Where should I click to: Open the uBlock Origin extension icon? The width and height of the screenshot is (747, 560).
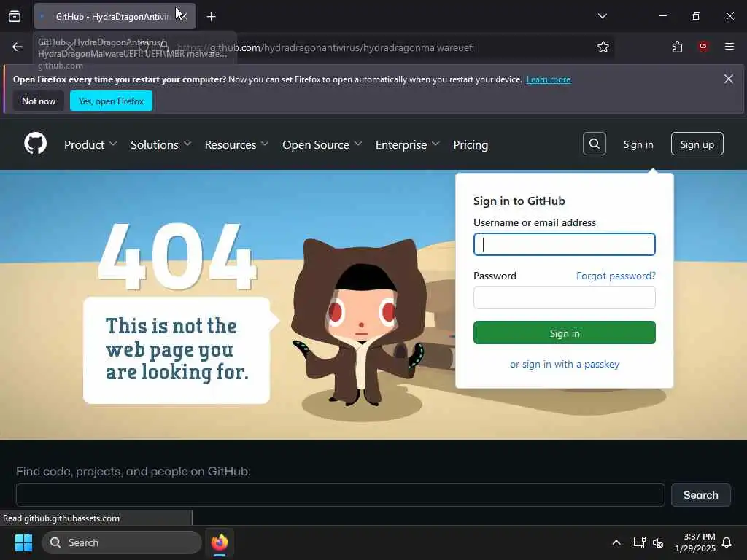(703, 47)
